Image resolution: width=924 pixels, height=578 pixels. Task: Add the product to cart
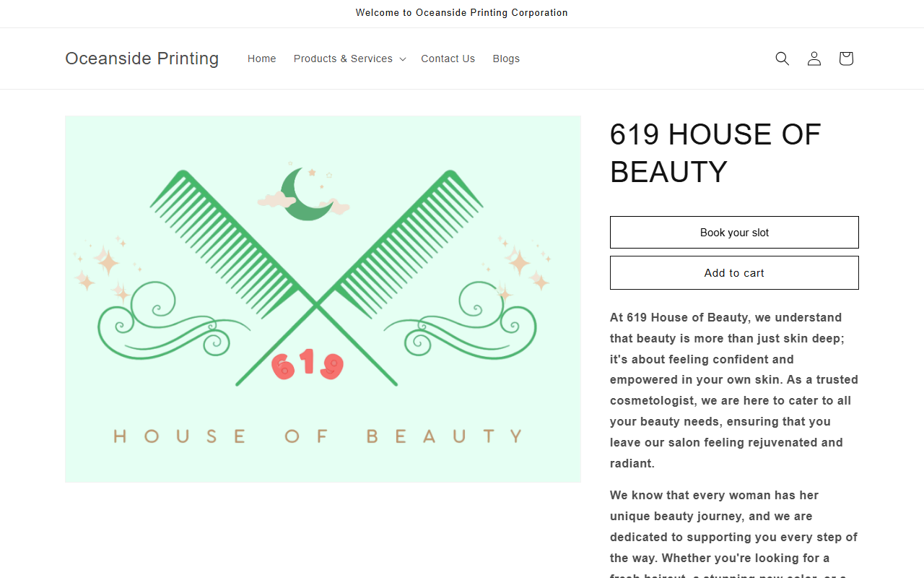(x=734, y=273)
